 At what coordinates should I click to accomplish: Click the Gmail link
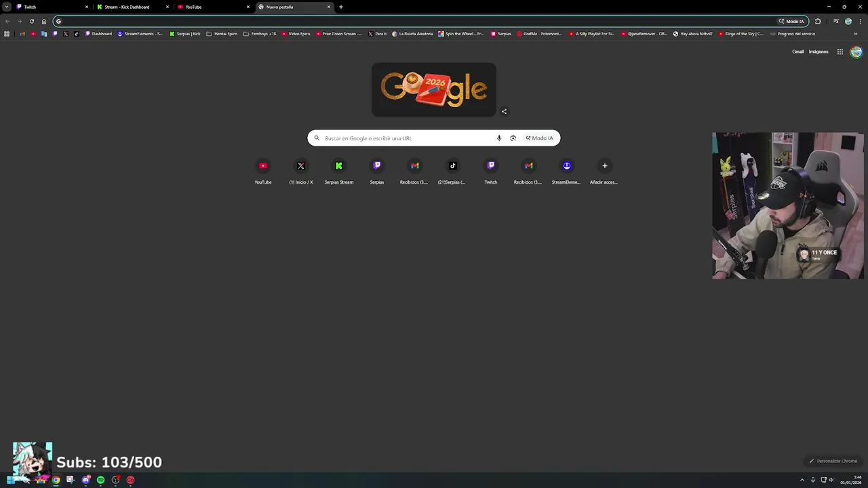tap(798, 52)
